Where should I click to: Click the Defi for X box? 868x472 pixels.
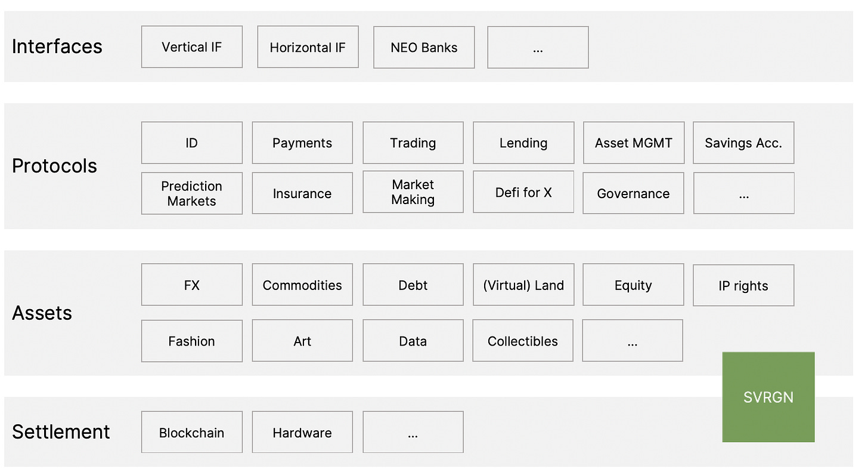(523, 192)
